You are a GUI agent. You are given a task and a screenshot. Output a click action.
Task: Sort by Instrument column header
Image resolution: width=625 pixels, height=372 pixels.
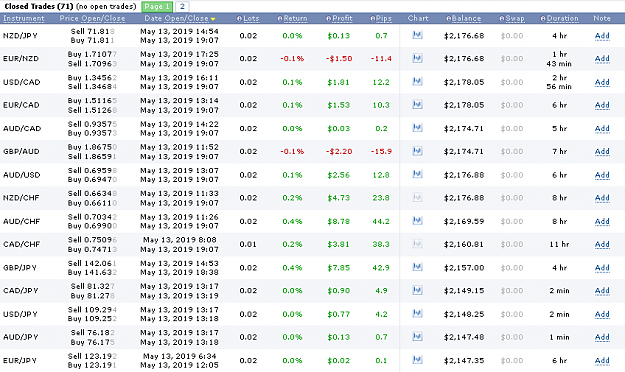pyautogui.click(x=24, y=18)
